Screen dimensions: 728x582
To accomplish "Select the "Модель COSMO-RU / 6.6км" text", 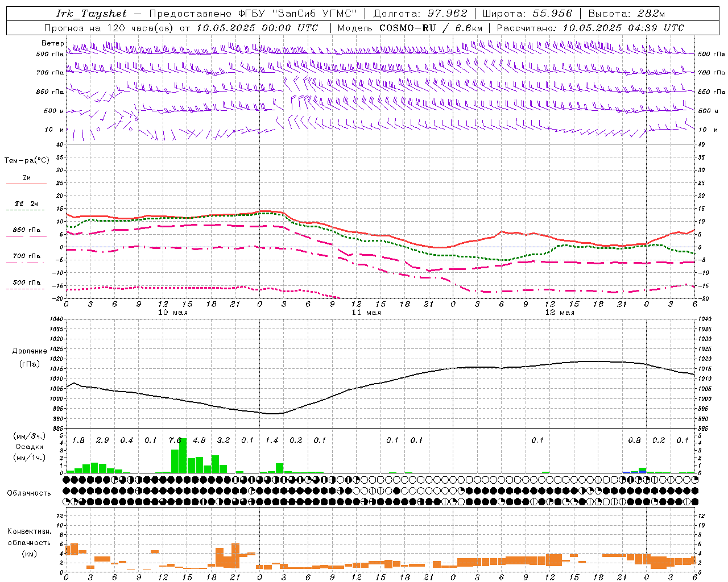I will click(410, 28).
